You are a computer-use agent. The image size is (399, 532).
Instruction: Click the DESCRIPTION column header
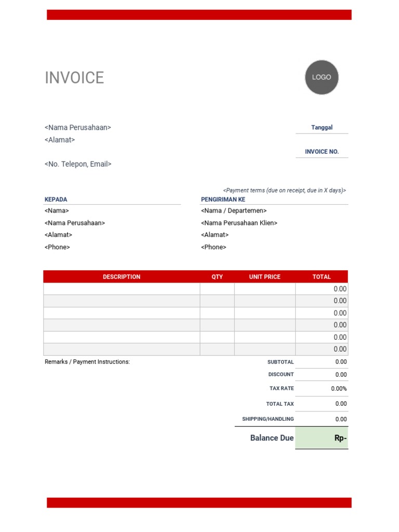(122, 277)
